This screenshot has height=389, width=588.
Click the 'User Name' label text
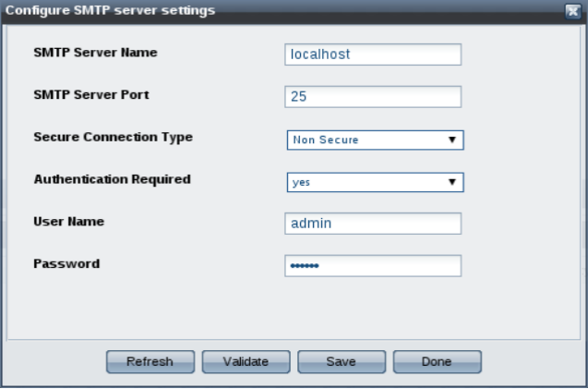tap(68, 222)
